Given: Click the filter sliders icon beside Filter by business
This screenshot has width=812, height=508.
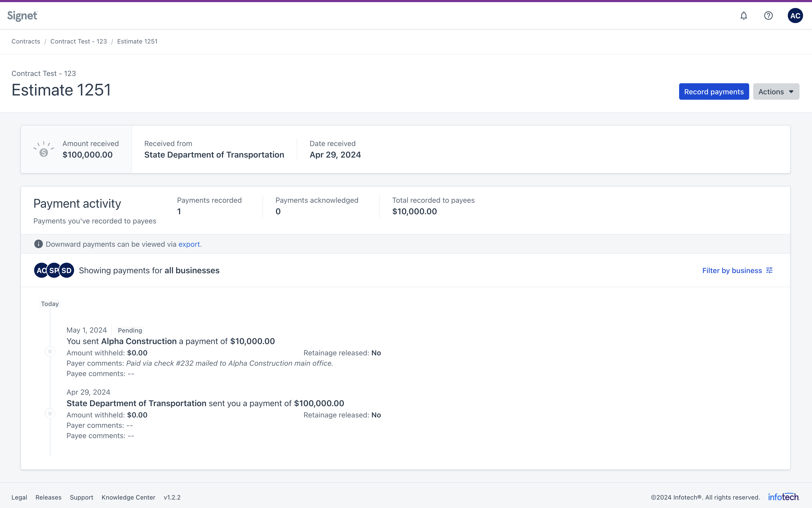Looking at the screenshot, I should point(769,270).
